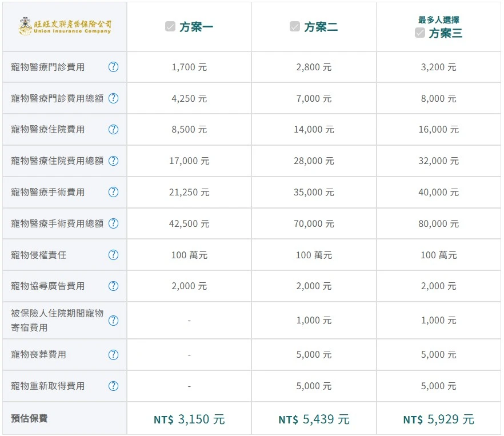Click question mark next to 寵物醫療住院費用
This screenshot has height=436, width=504.
[113, 129]
